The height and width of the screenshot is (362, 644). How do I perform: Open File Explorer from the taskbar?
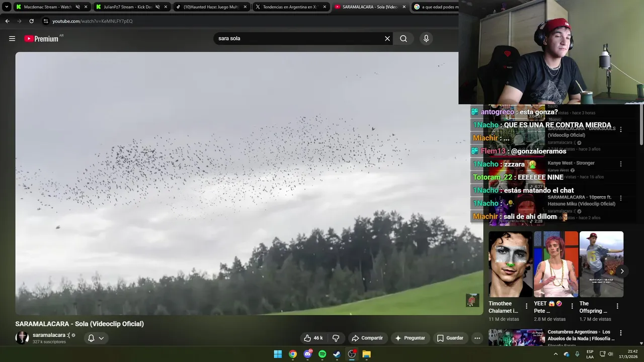[x=367, y=354]
